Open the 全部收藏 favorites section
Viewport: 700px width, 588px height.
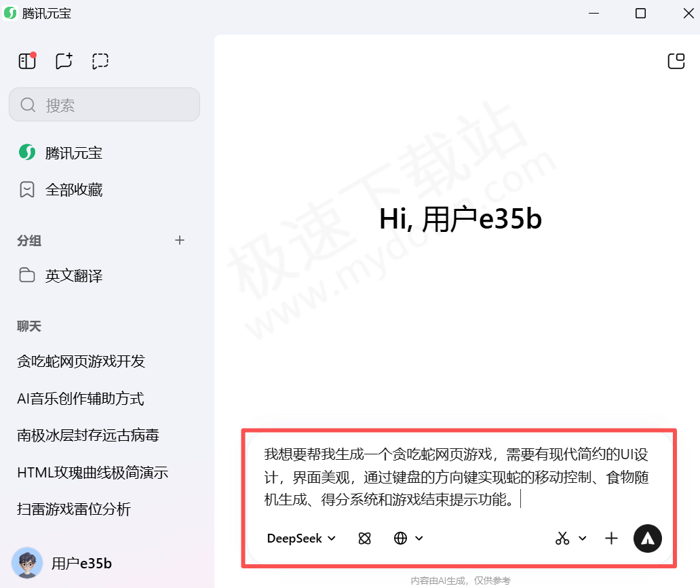(x=73, y=189)
